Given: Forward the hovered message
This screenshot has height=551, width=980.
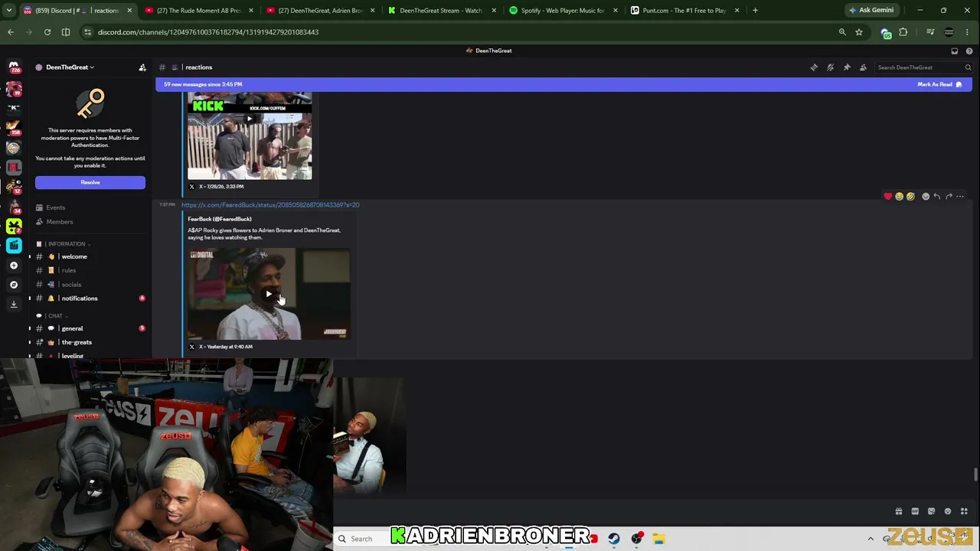Looking at the screenshot, I should [x=949, y=197].
